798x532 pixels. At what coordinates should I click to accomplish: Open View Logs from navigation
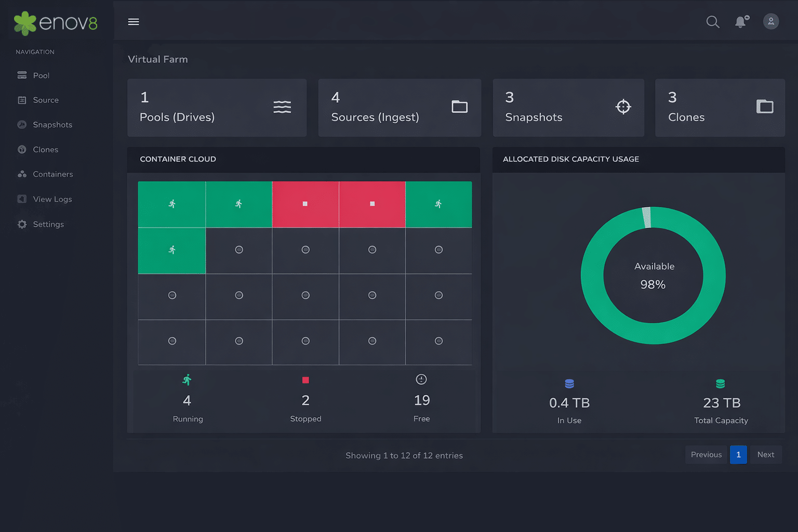point(52,199)
